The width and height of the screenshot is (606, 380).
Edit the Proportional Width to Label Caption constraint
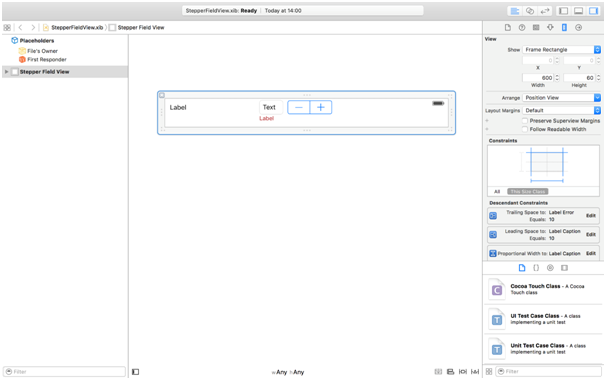click(591, 254)
